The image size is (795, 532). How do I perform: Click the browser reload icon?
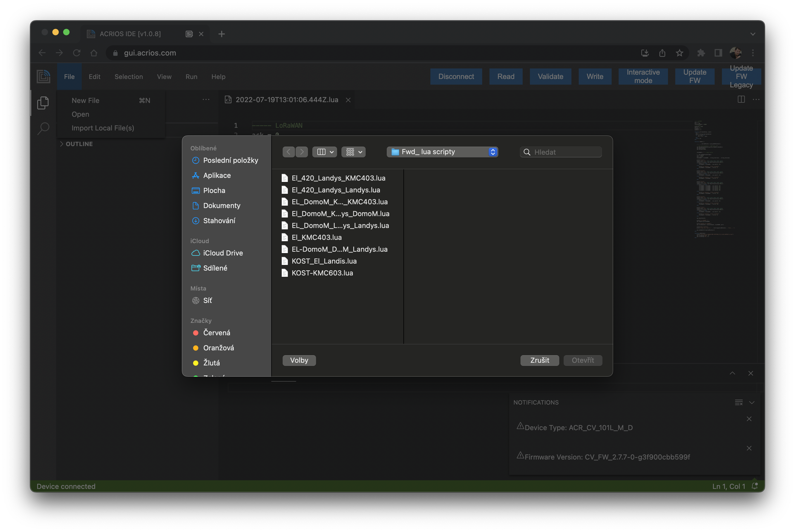(77, 53)
